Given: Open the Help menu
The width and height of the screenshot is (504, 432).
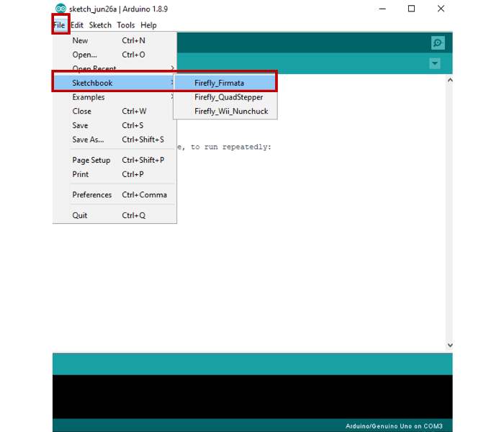Looking at the screenshot, I should pyautogui.click(x=148, y=25).
